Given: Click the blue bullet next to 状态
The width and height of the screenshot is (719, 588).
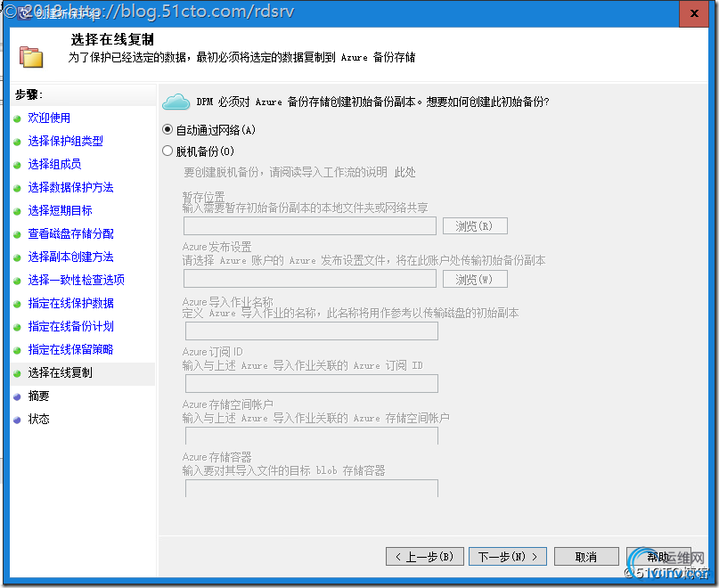Looking at the screenshot, I should [18, 420].
